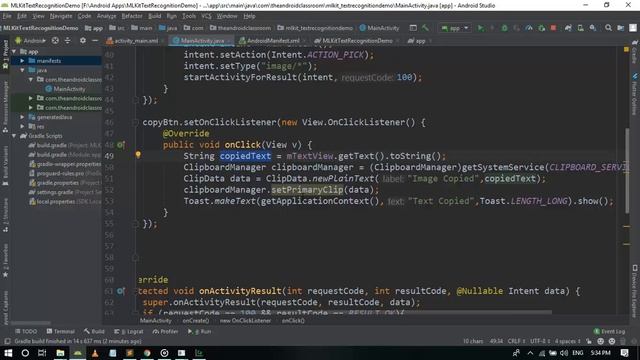This screenshot has height=360, width=640.
Task: Open the File menu
Action: pos(7,16)
